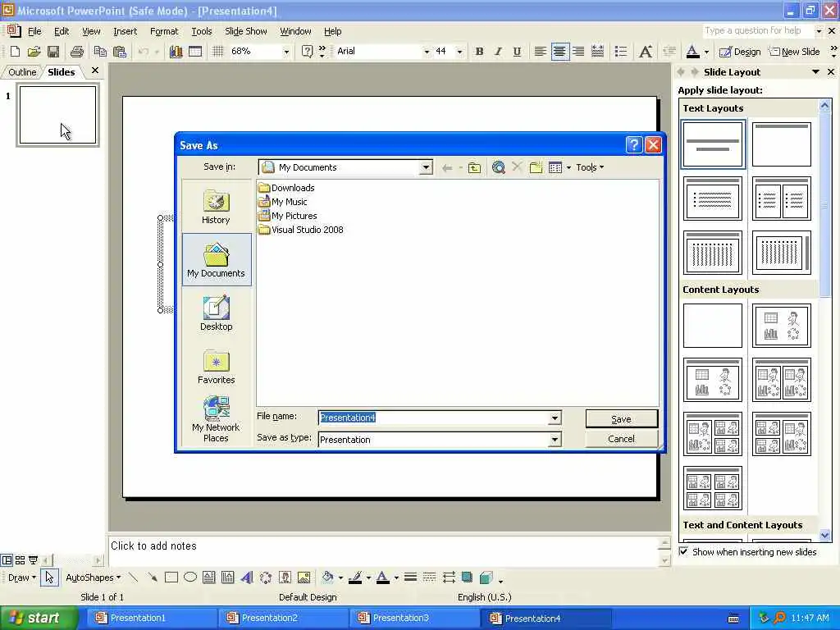
Task: Click the Insert Picture icon on drawing toolbar
Action: click(304, 577)
